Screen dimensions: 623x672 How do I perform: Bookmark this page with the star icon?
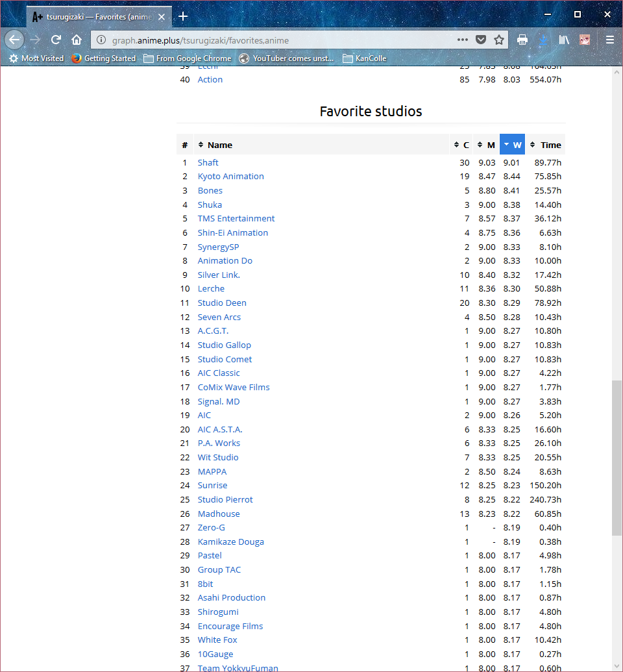499,40
